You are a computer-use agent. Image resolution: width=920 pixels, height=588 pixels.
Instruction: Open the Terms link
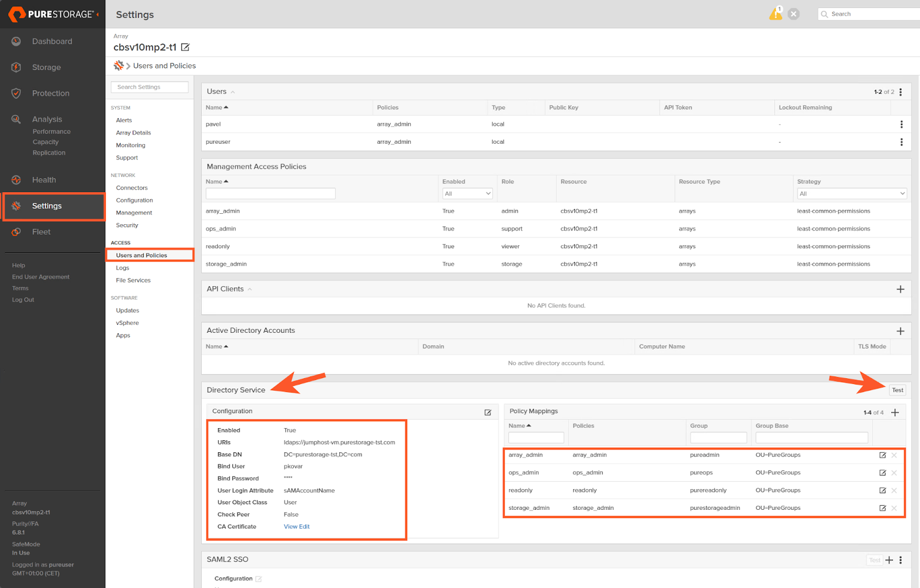(x=20, y=289)
